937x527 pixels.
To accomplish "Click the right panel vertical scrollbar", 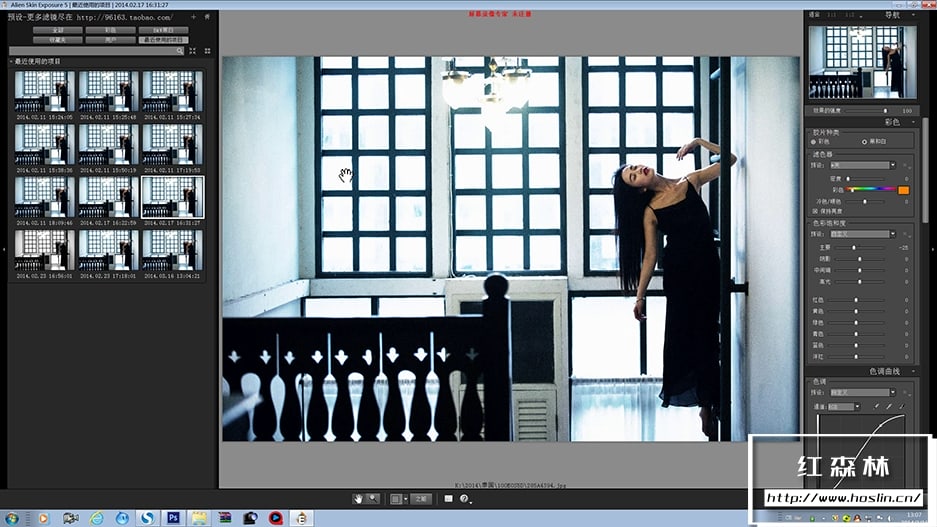I will click(925, 170).
